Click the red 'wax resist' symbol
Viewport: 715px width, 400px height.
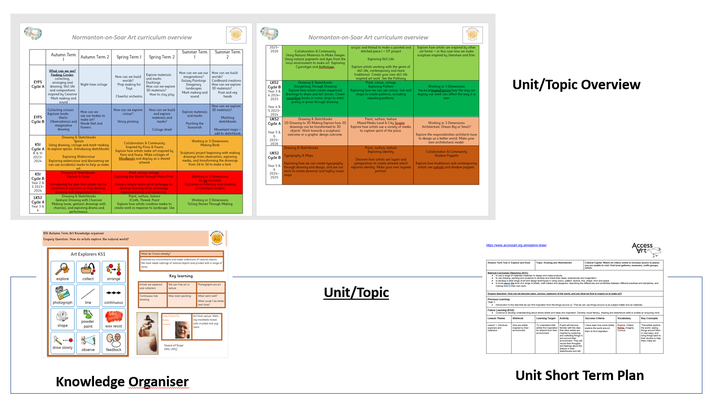pyautogui.click(x=114, y=319)
